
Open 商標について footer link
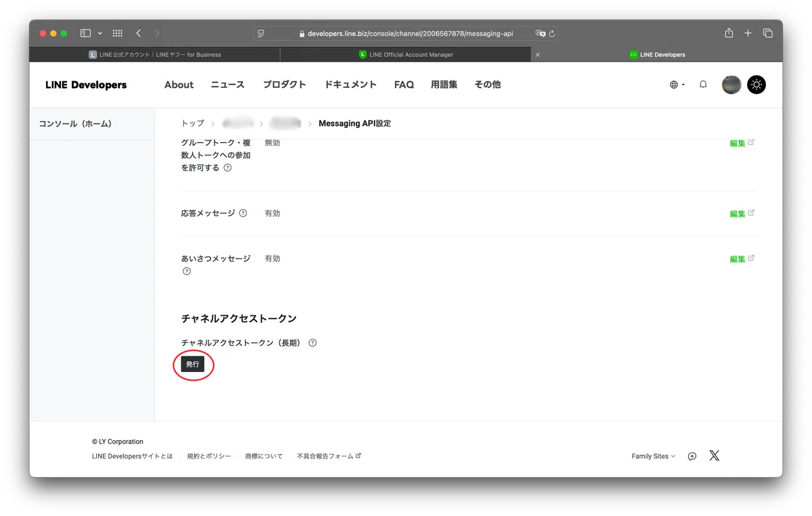point(264,456)
